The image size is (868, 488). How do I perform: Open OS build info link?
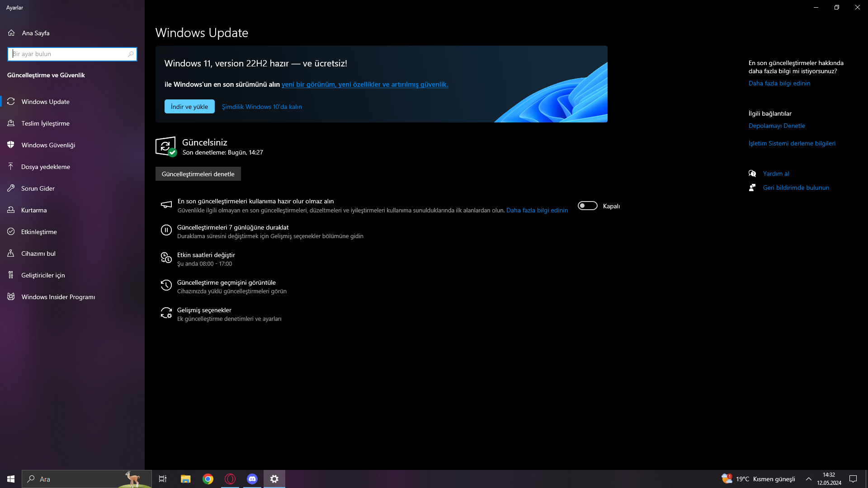(x=792, y=143)
